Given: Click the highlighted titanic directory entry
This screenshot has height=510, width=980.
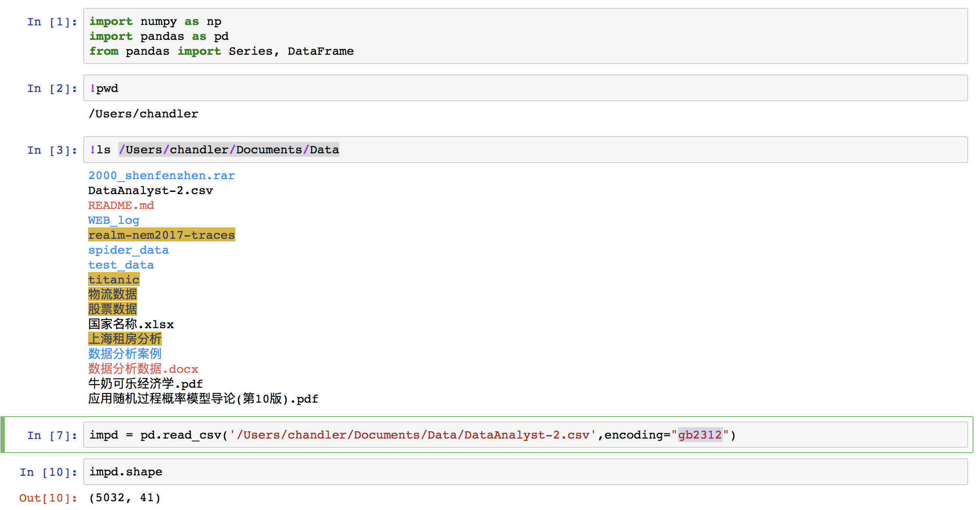Looking at the screenshot, I should pyautogui.click(x=114, y=280).
